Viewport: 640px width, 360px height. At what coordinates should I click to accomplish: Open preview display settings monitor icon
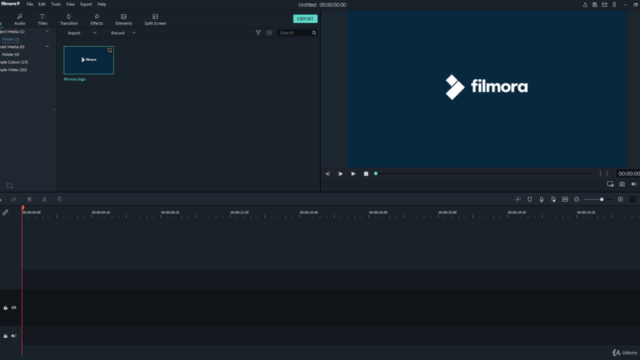coord(610,184)
